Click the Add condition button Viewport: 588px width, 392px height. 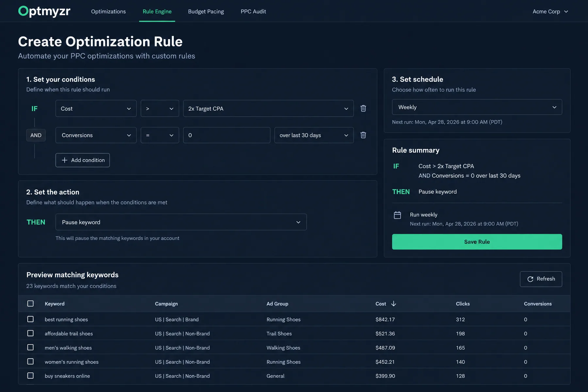coord(83,160)
